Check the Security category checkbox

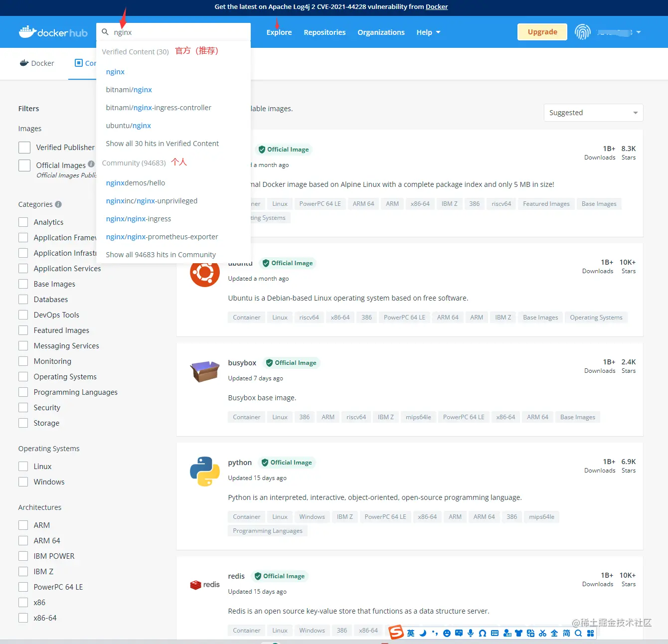point(23,407)
